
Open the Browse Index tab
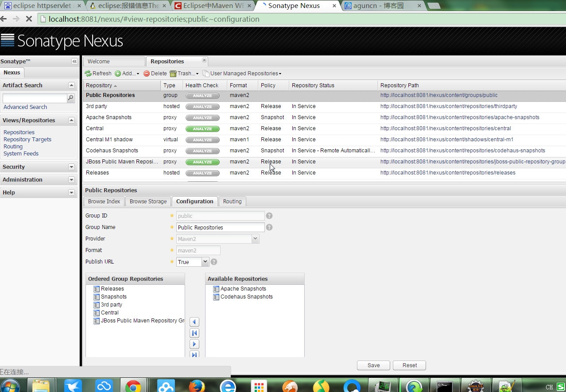pos(104,202)
